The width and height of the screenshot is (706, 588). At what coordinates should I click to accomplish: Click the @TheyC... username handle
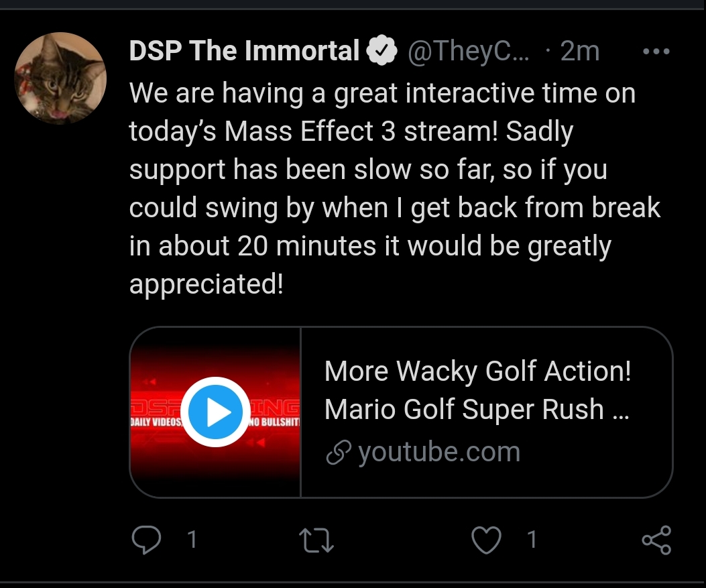coord(469,51)
